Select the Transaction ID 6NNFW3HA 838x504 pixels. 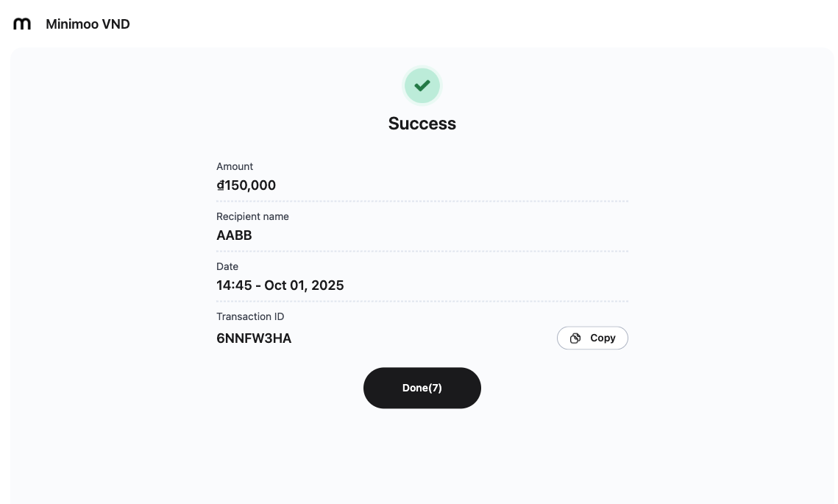pos(254,338)
